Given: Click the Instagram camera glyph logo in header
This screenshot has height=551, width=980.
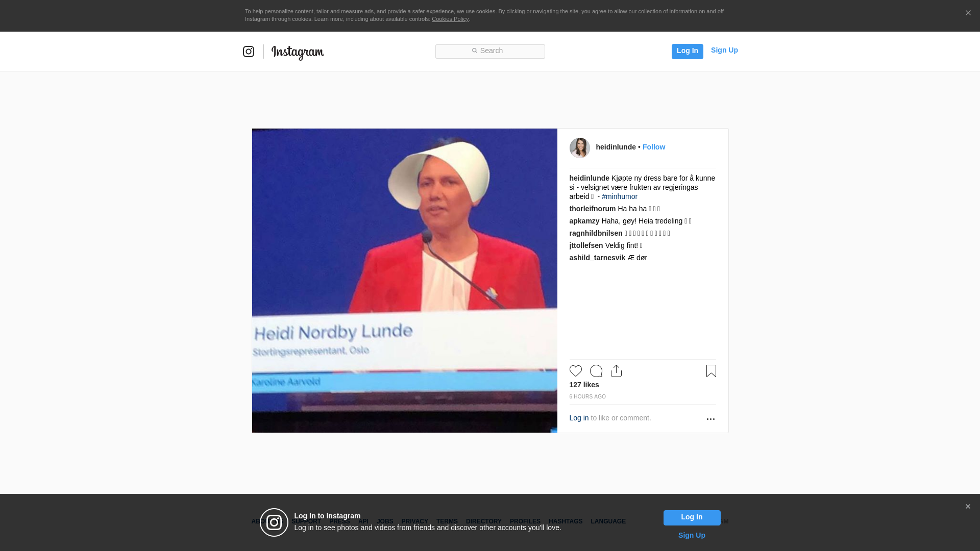Looking at the screenshot, I should pyautogui.click(x=249, y=52).
